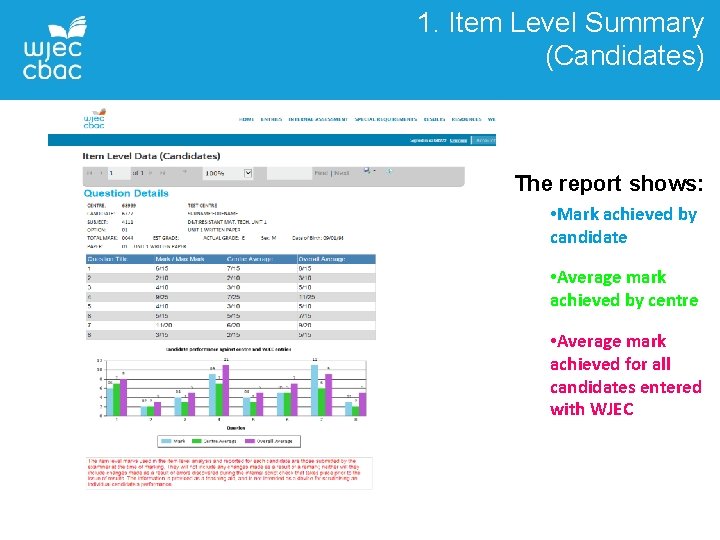
Task: Open the 100% zoom dropdown
Action: click(x=228, y=173)
